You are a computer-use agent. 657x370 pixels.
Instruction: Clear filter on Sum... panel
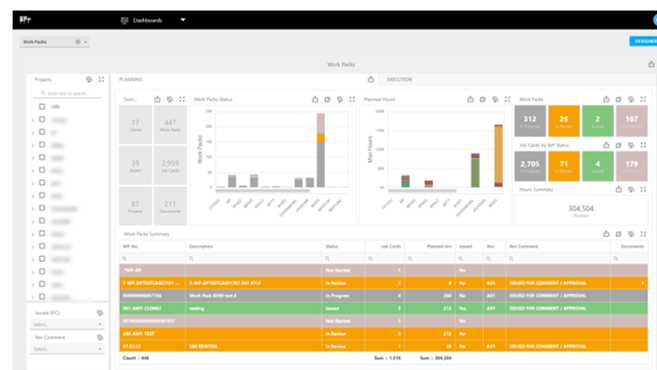pos(170,99)
